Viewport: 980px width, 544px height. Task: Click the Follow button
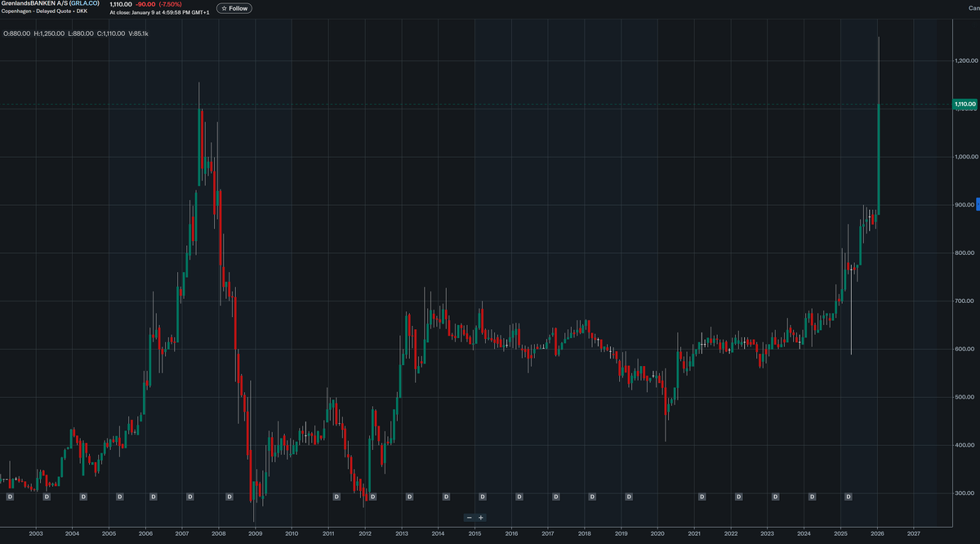[234, 8]
